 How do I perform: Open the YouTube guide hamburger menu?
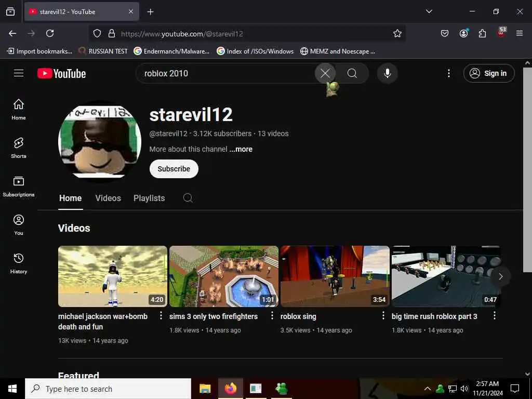tap(19, 73)
